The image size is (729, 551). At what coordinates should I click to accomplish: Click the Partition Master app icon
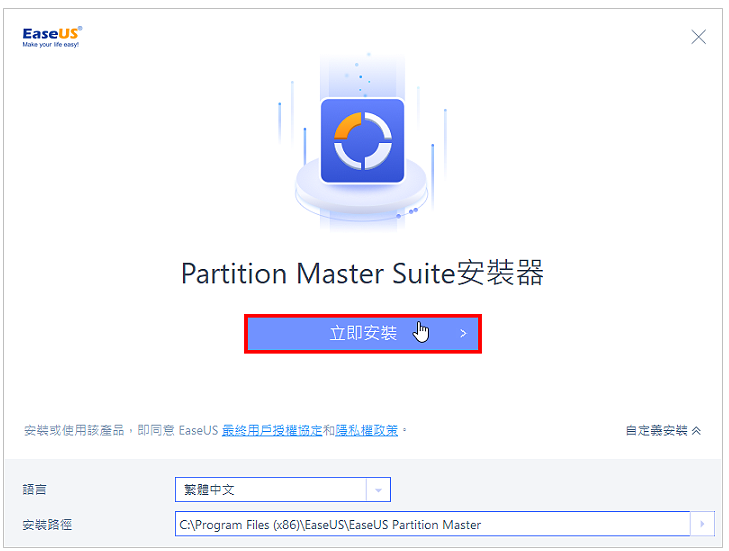[362, 140]
